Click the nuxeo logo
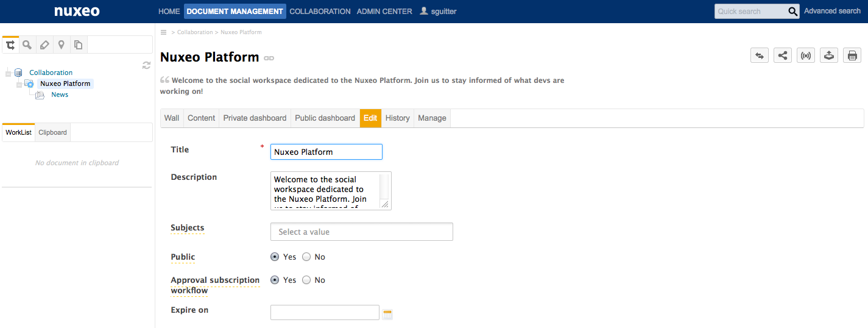Screen dimensions: 868x328 (77, 11)
